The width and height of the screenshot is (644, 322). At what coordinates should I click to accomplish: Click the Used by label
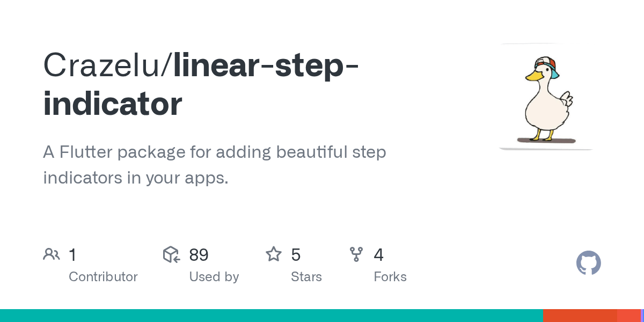[x=214, y=277]
